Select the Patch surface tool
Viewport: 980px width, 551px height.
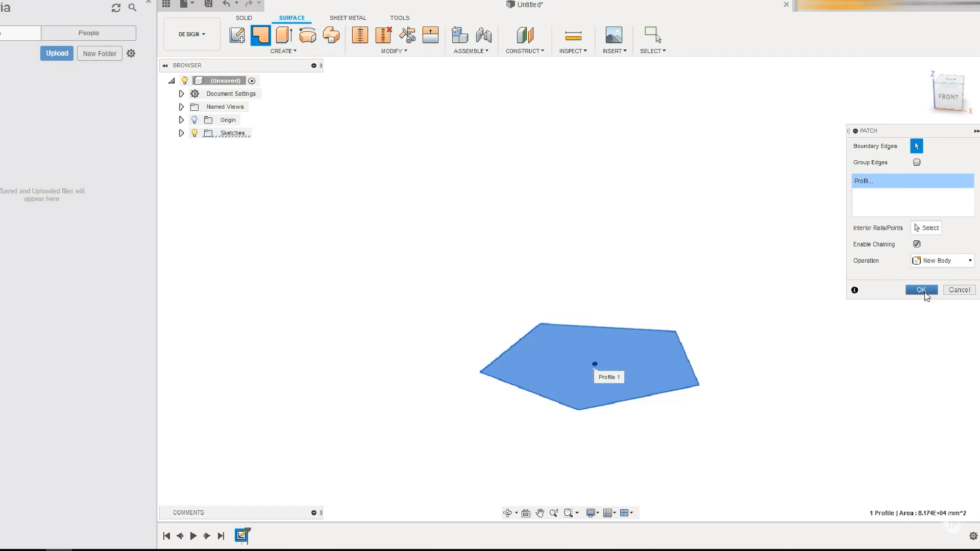click(x=260, y=35)
